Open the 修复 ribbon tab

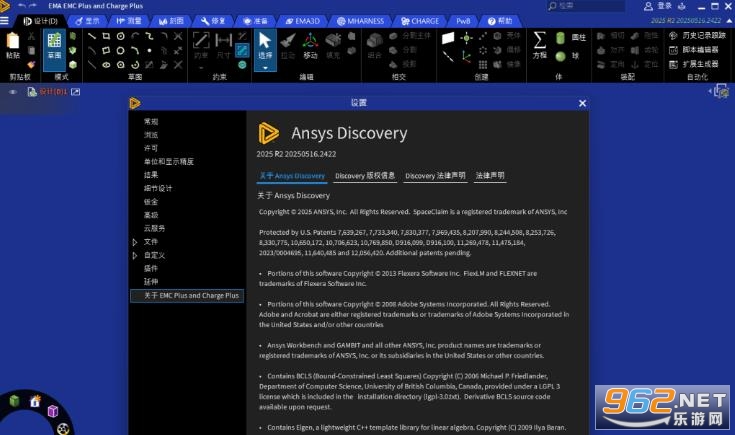(x=213, y=21)
